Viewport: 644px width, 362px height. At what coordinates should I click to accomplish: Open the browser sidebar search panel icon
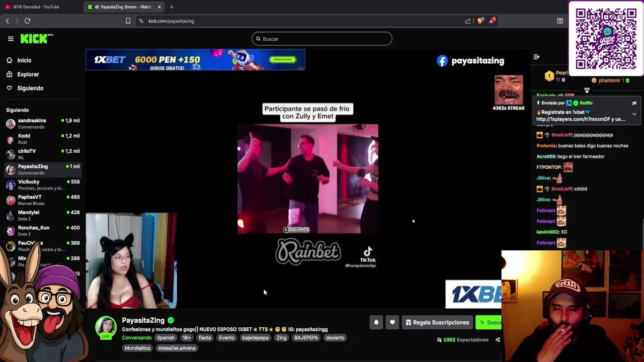pyautogui.click(x=560, y=21)
